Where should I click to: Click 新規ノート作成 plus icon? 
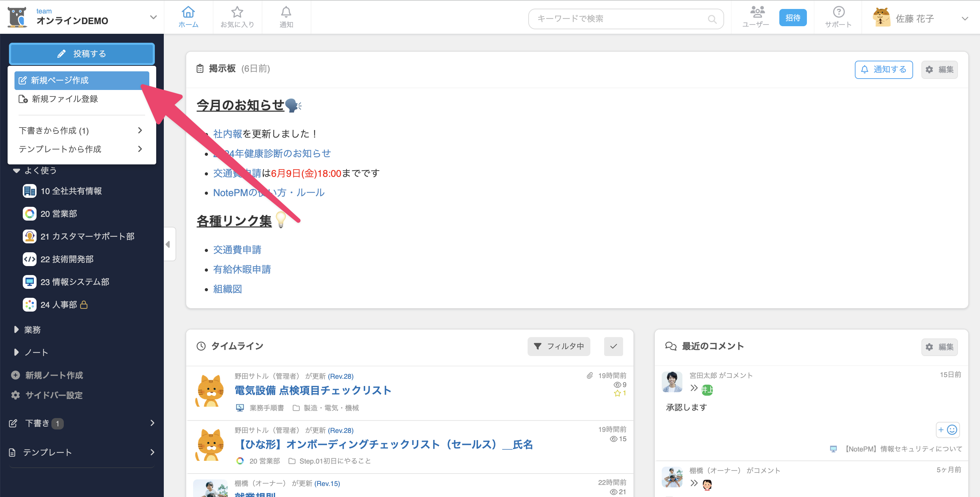pyautogui.click(x=15, y=375)
